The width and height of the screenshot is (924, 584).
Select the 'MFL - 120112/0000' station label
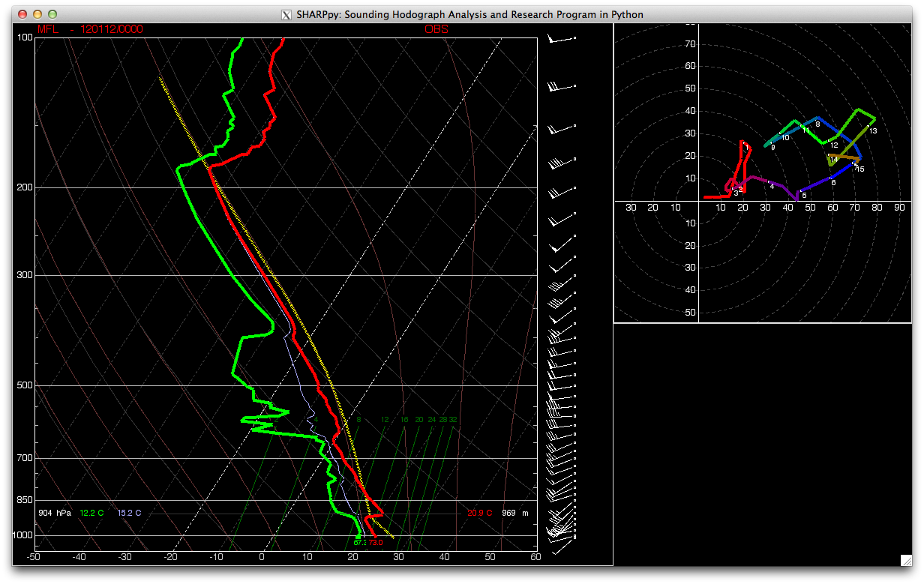pos(90,29)
